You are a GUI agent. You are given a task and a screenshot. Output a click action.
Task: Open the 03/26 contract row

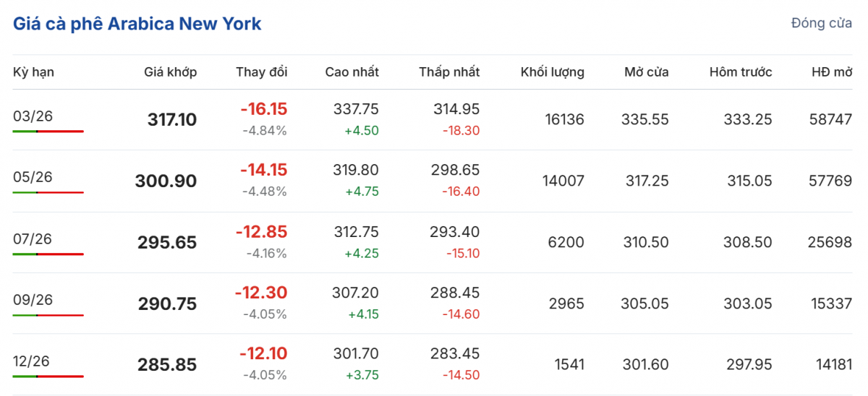click(x=33, y=116)
